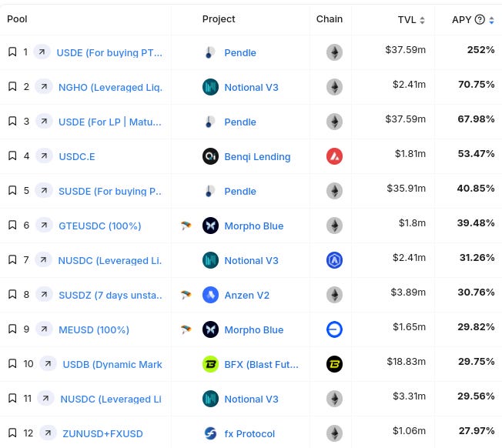Click the Anzen V2 logo icon
The image size is (502, 448).
[210, 295]
